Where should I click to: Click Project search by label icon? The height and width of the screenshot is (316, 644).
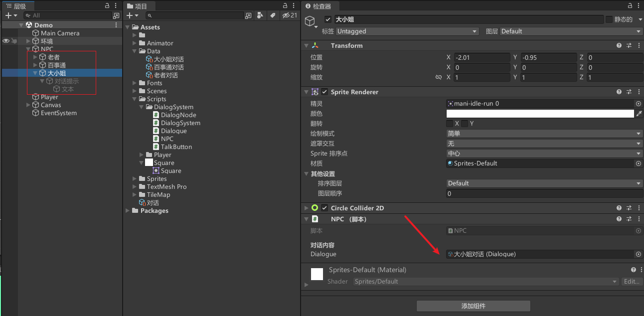(x=273, y=15)
